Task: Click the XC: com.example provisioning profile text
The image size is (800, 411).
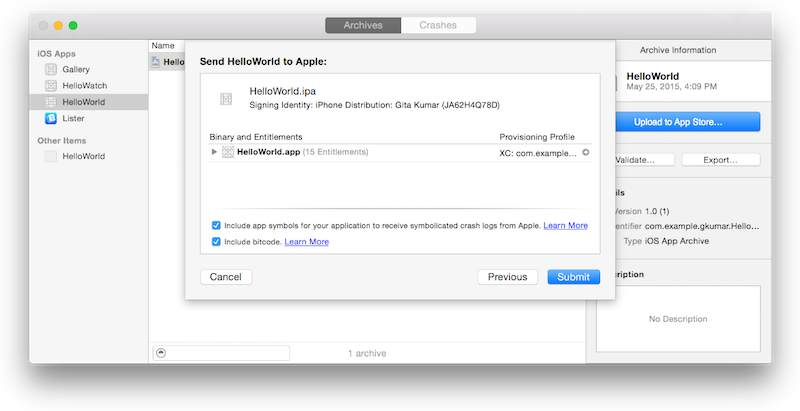Action: click(538, 152)
